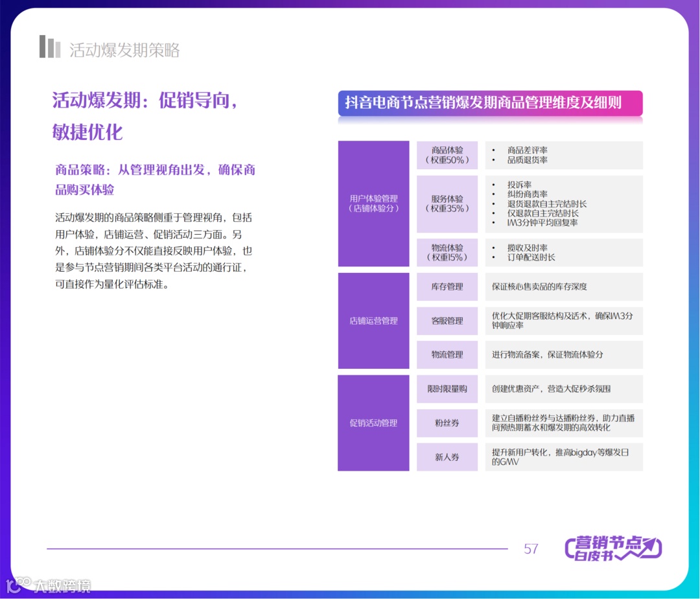Click banner 抖音电商节点营销爆发期商品管理维度及细则

point(490,103)
